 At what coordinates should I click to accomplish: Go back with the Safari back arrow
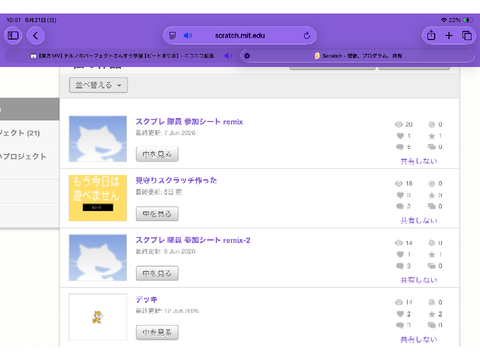36,35
